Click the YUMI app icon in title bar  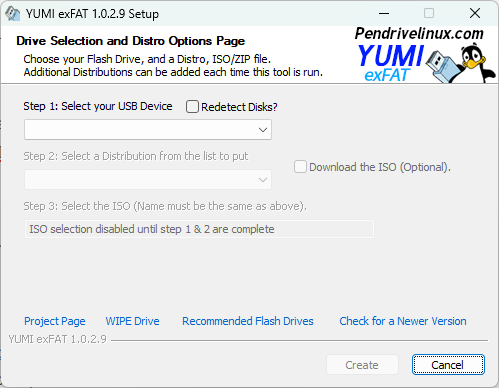coord(12,14)
